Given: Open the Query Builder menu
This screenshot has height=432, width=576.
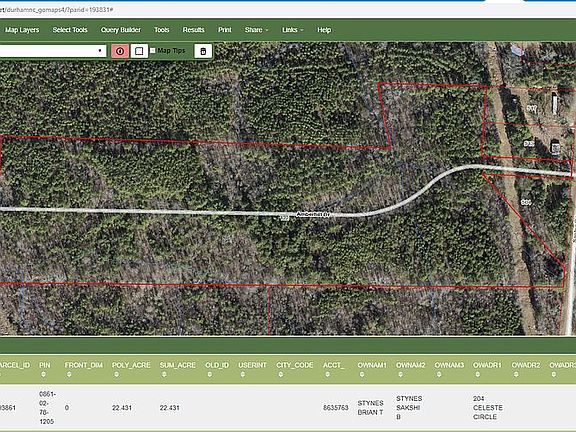Looking at the screenshot, I should 120,30.
